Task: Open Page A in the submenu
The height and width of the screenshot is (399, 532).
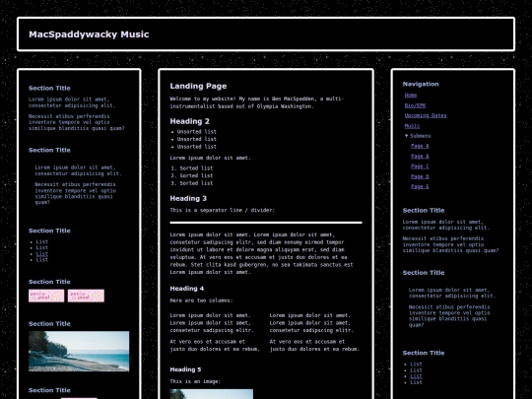Action: pos(420,146)
